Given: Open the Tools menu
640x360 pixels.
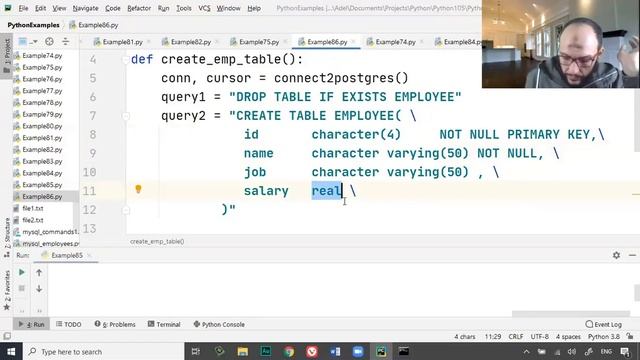Looking at the screenshot, I should [184, 8].
